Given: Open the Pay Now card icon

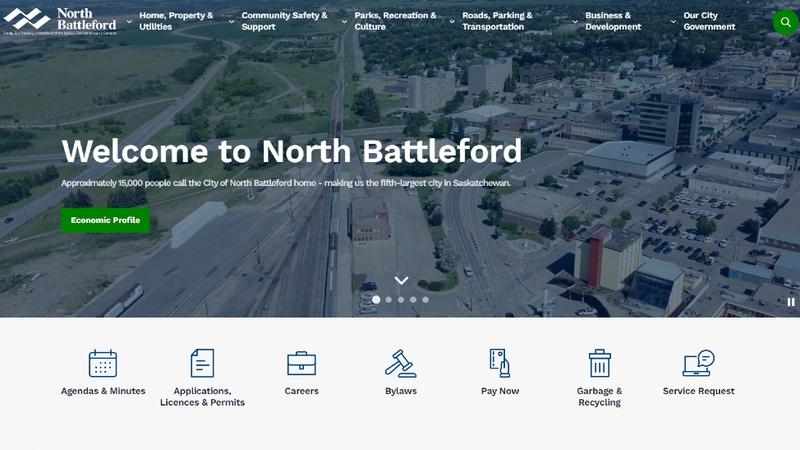Looking at the screenshot, I should tap(500, 363).
